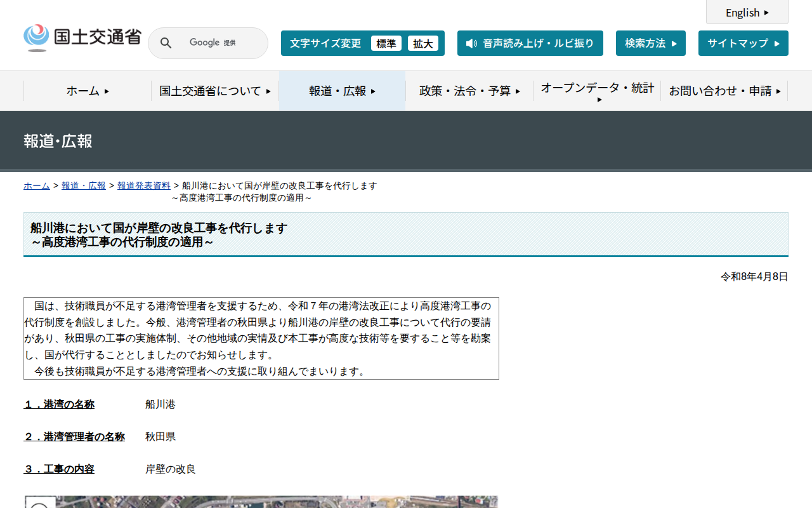Image resolution: width=812 pixels, height=508 pixels.
Task: Open the 報道・広報 menu
Action: click(343, 91)
